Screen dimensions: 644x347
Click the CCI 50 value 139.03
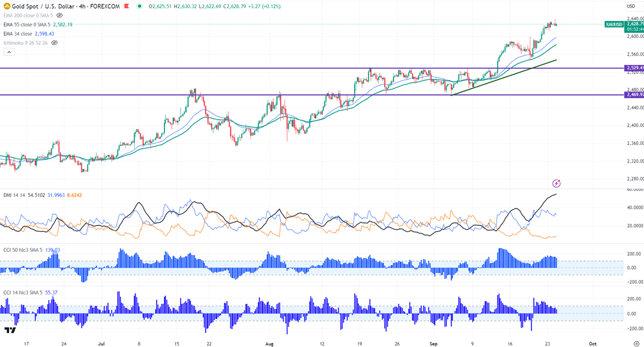tap(52, 250)
